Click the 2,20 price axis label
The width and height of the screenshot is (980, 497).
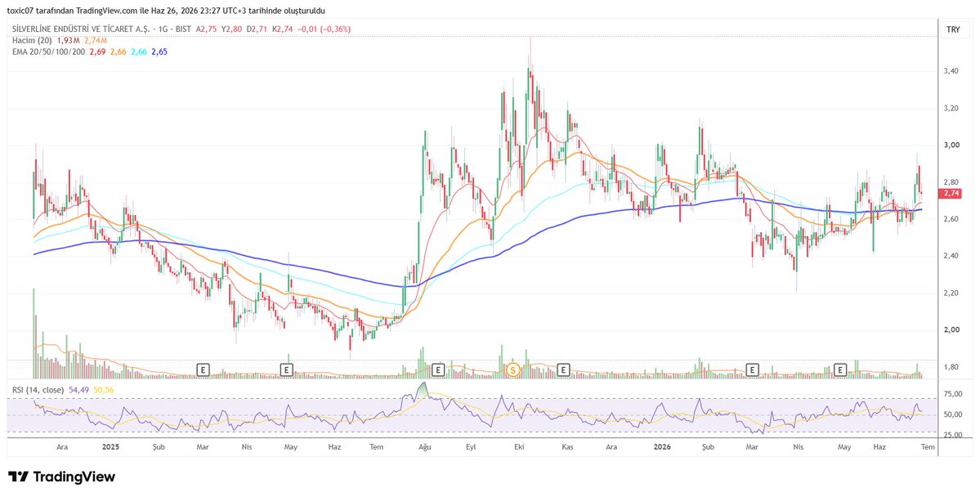point(951,293)
